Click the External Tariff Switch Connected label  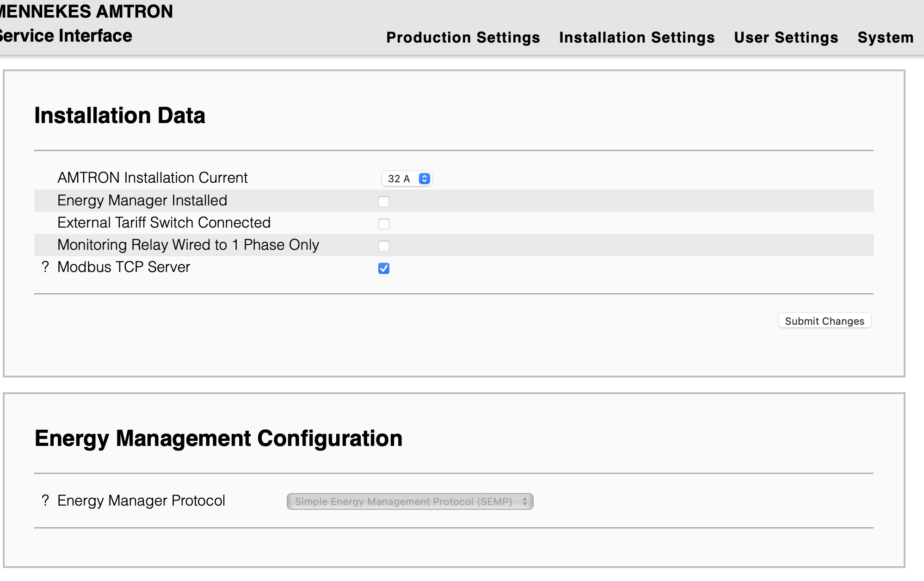coord(164,223)
